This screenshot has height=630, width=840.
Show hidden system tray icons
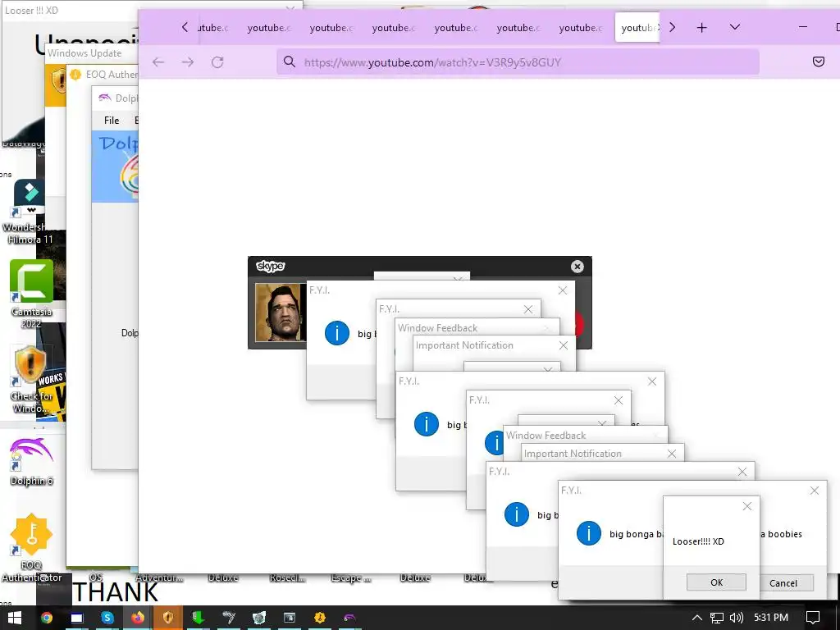696,618
